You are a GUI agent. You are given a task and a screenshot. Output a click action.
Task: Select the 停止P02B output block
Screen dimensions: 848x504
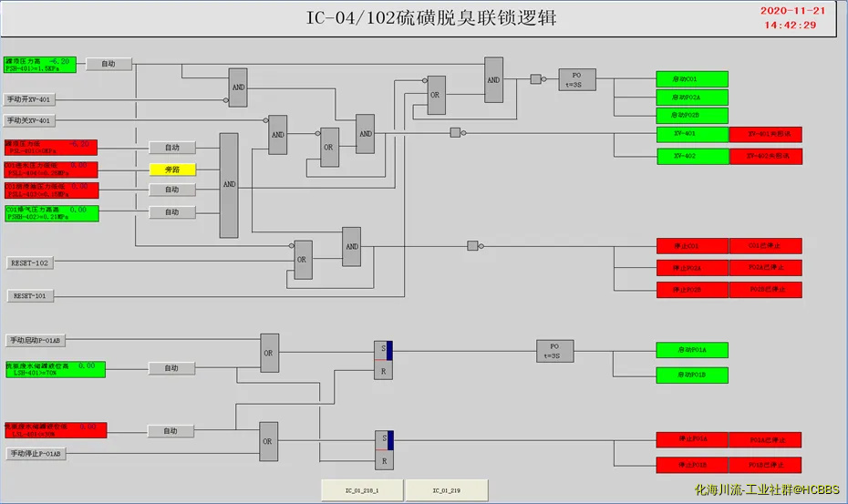pos(692,290)
